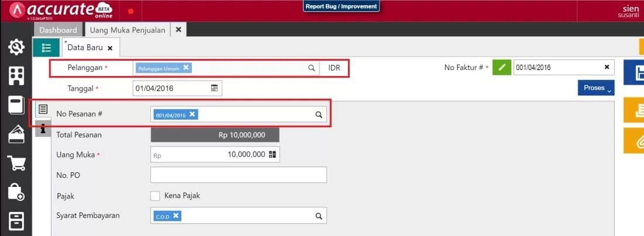This screenshot has height=236, width=644.
Task: Open the shopping cart sales module
Action: point(16,163)
